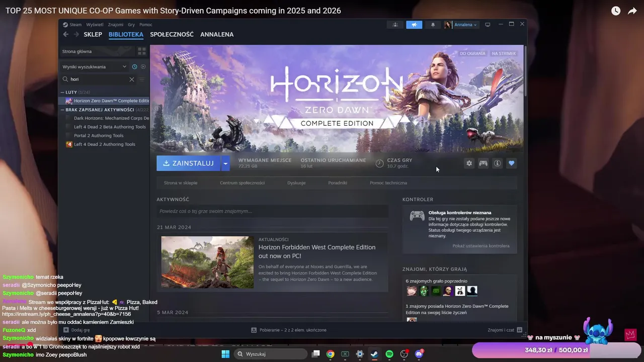Viewport: 644px width, 362px height.
Task: Open Poradniki link
Action: pyautogui.click(x=338, y=183)
